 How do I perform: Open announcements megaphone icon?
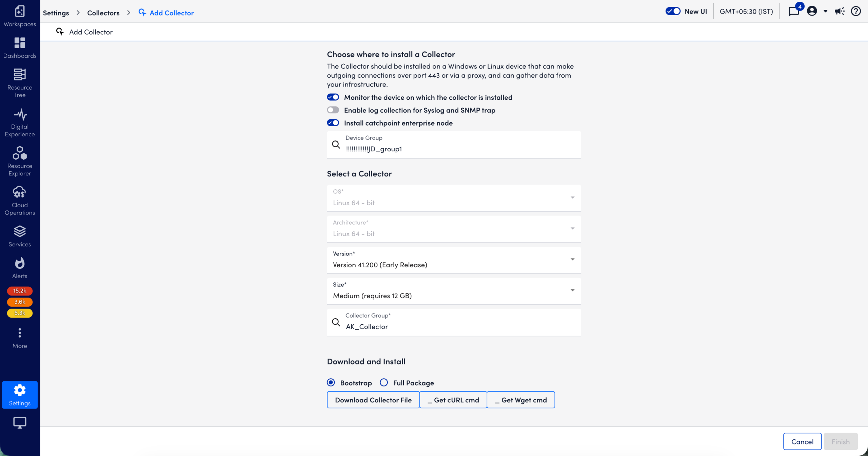840,11
